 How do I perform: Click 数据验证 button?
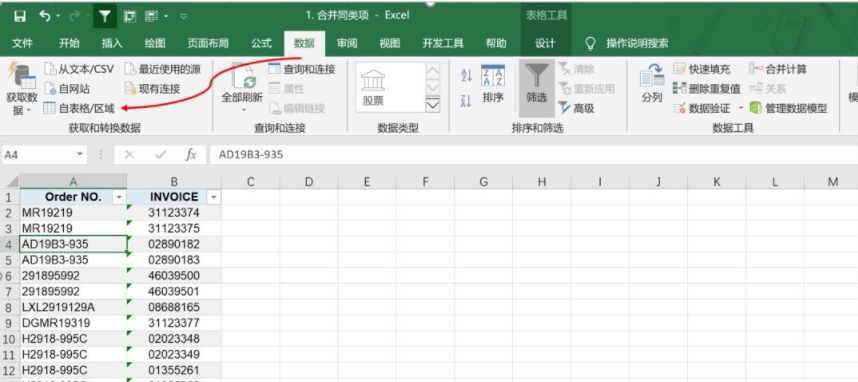click(702, 108)
